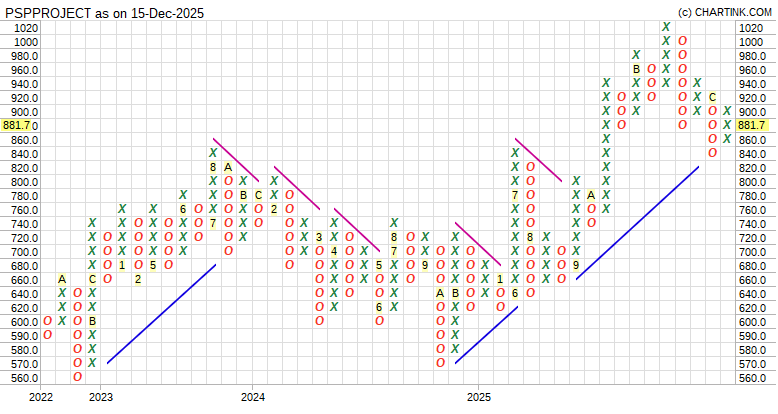Click the A month marker at 660 in 2022

coord(62,279)
